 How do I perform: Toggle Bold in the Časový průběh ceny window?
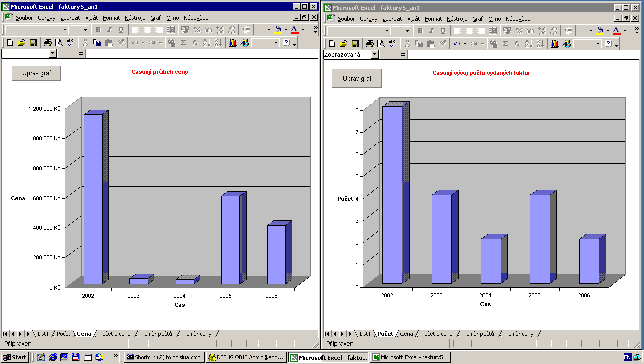coord(98,30)
